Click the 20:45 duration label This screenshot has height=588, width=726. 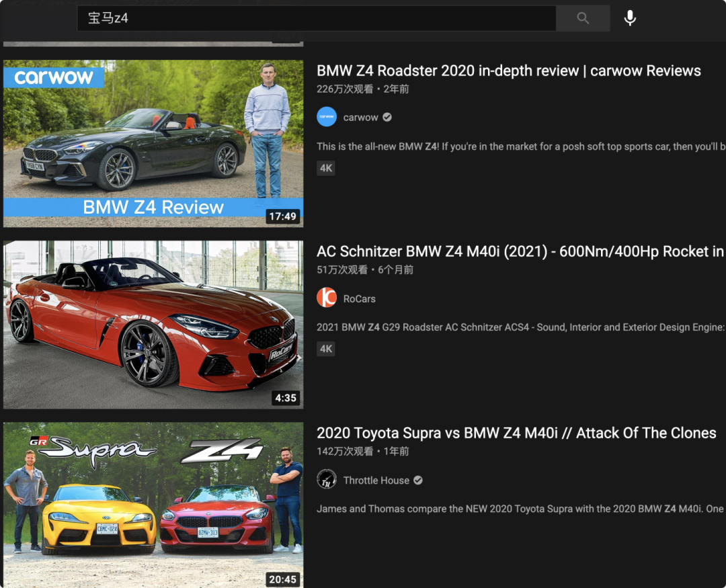click(x=282, y=579)
